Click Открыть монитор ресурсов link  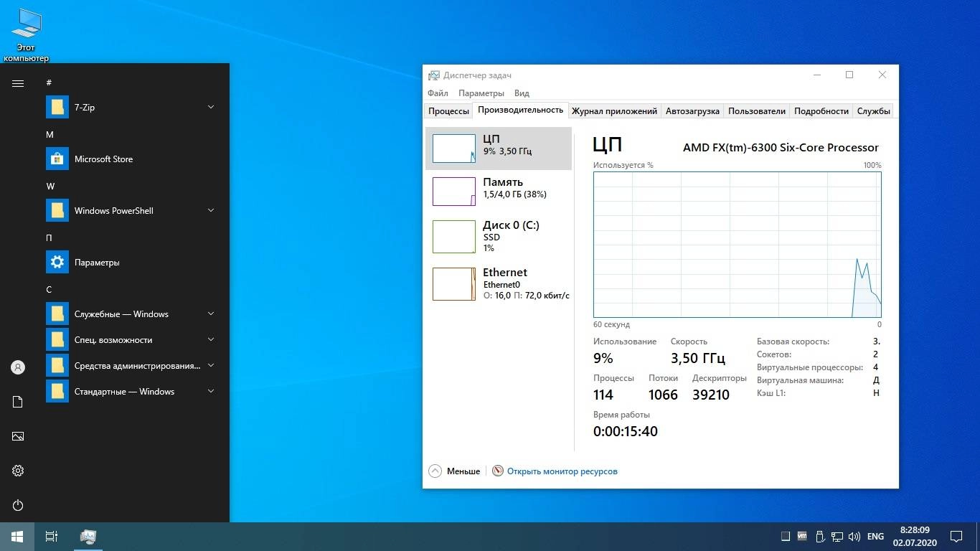click(x=562, y=471)
